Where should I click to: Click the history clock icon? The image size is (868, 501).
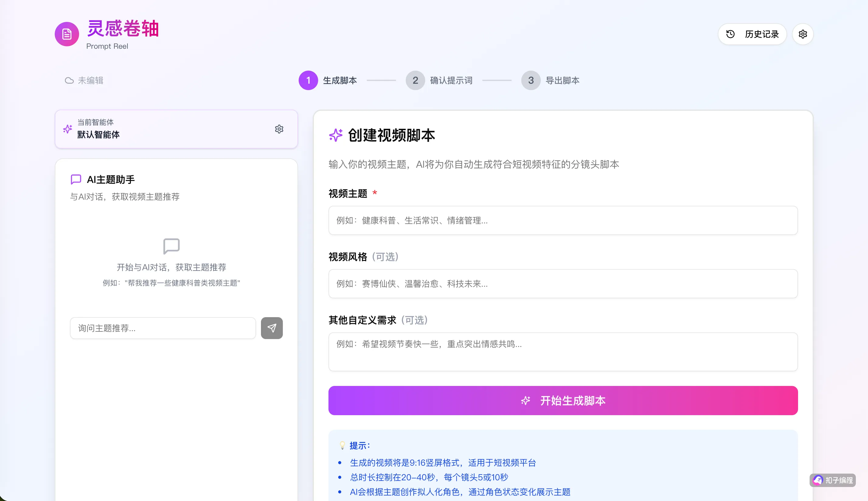730,34
